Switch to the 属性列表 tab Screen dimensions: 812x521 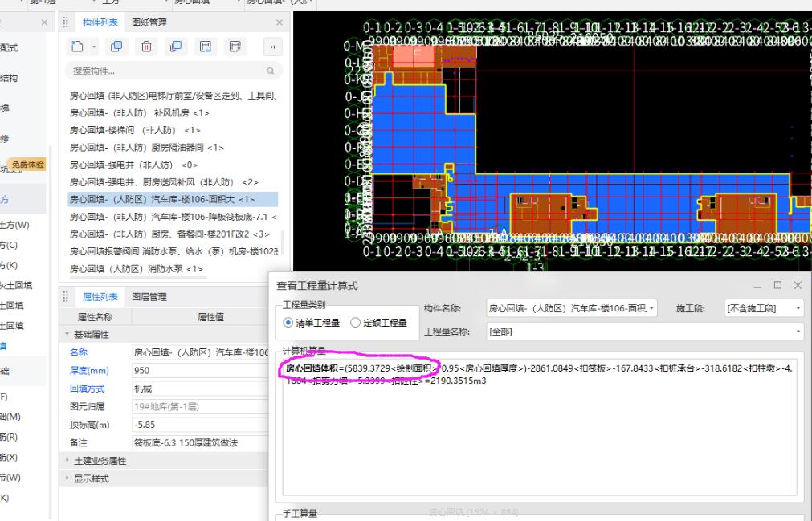pos(100,296)
